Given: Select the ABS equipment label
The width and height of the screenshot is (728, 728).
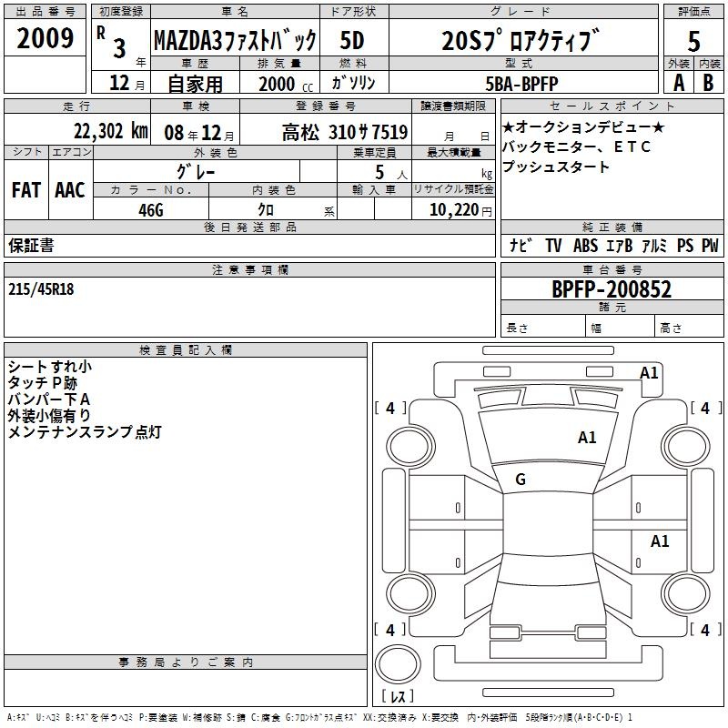Looking at the screenshot, I should coord(587,246).
